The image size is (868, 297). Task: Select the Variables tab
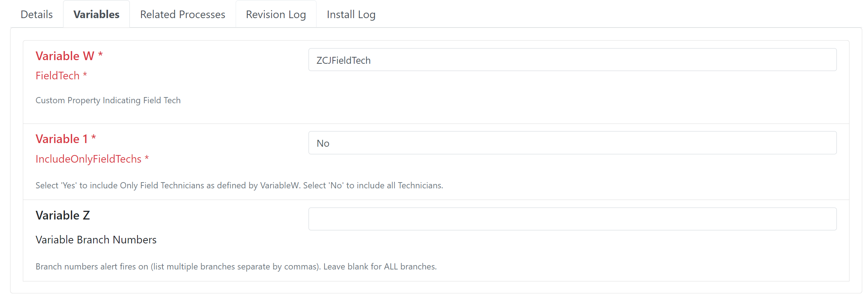pyautogui.click(x=96, y=14)
